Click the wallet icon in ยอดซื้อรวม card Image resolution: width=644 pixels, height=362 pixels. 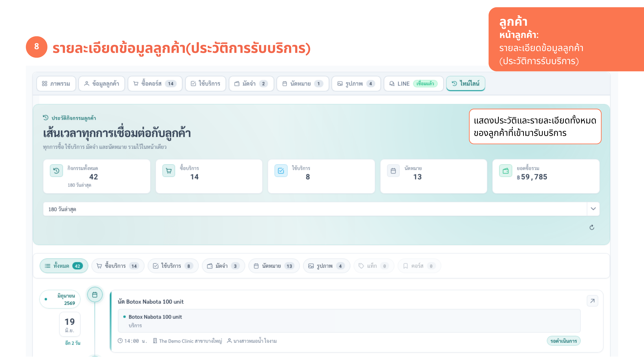pos(506,171)
